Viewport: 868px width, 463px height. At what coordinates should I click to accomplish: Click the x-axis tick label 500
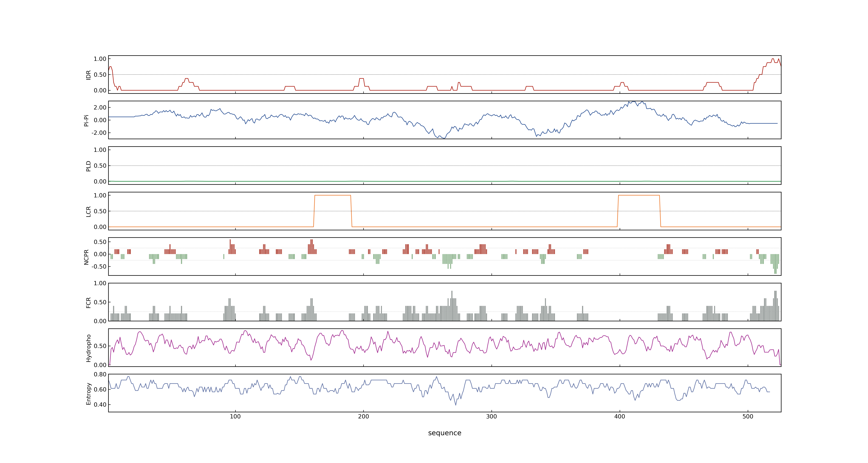748,416
